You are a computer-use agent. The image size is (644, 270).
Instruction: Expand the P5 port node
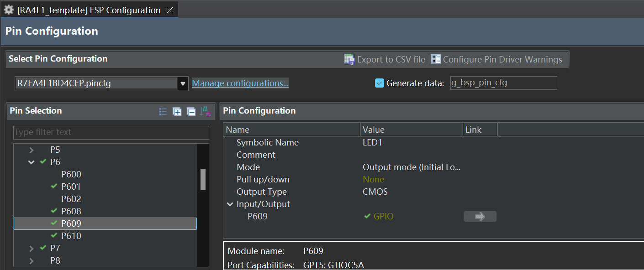coord(31,150)
